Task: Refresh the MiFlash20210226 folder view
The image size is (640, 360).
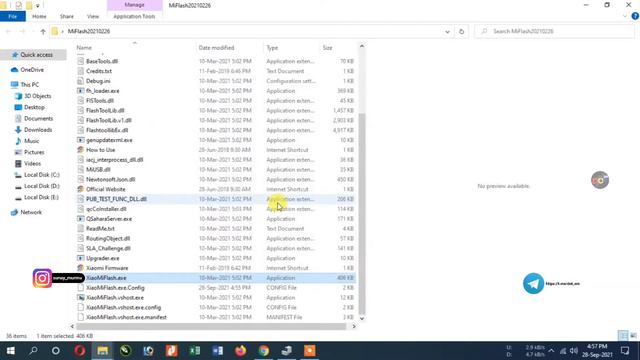Action: pyautogui.click(x=461, y=31)
